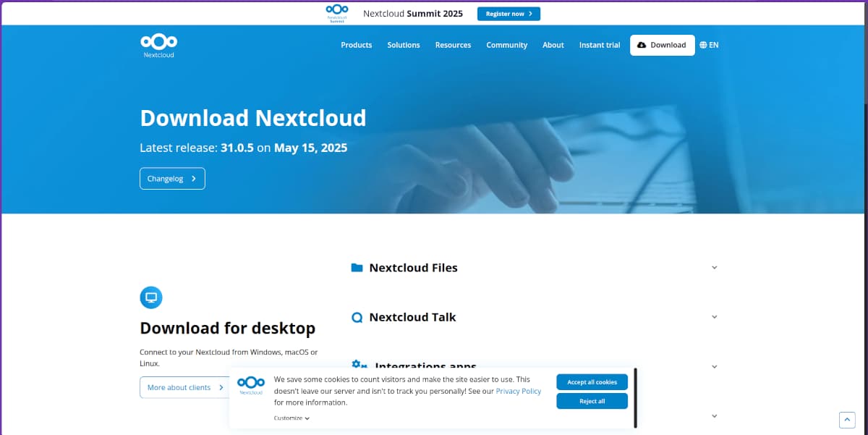
Task: Expand the Nextcloud Talk section chevron
Action: (715, 317)
